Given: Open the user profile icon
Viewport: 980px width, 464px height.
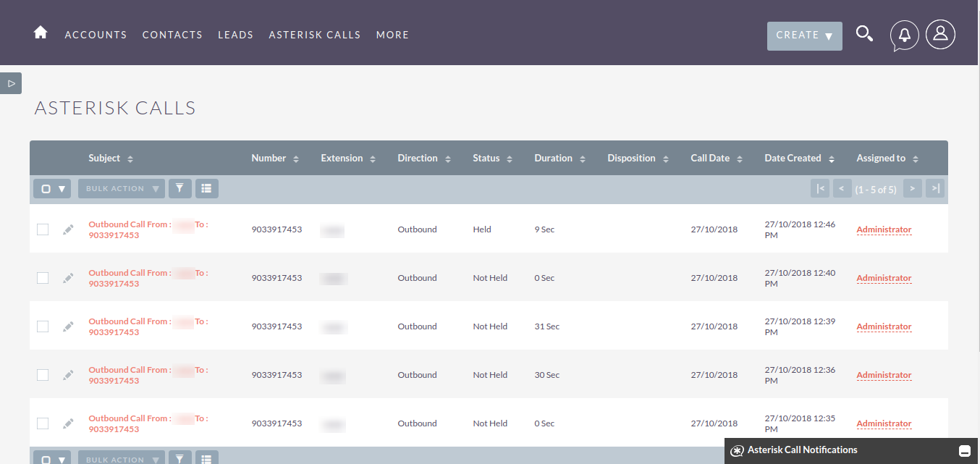Looking at the screenshot, I should pyautogui.click(x=940, y=34).
